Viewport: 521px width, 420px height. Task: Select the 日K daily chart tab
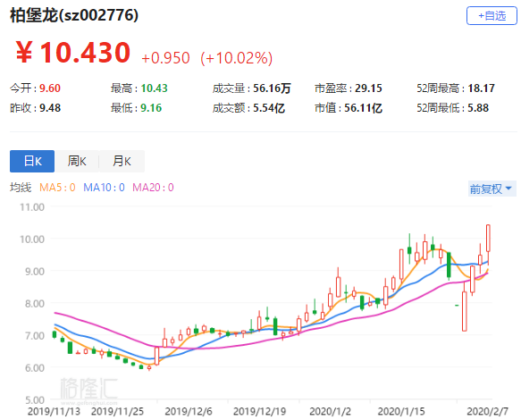32,161
